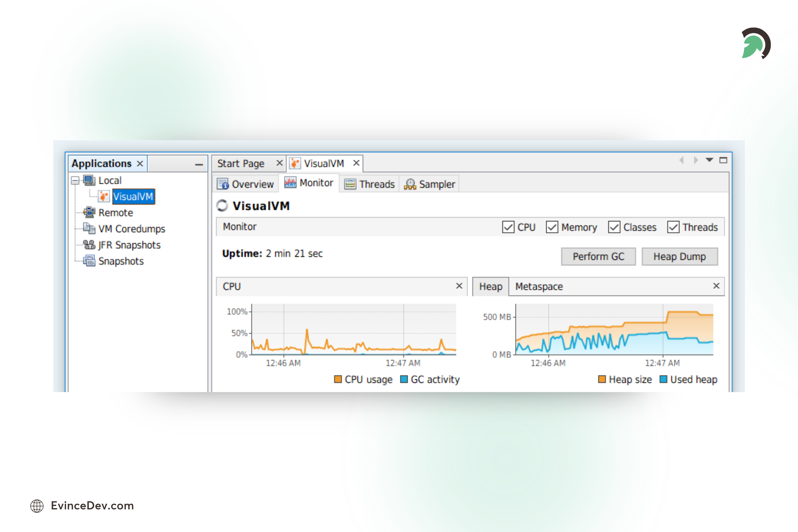Click the Sampler tab icon

tap(410, 184)
